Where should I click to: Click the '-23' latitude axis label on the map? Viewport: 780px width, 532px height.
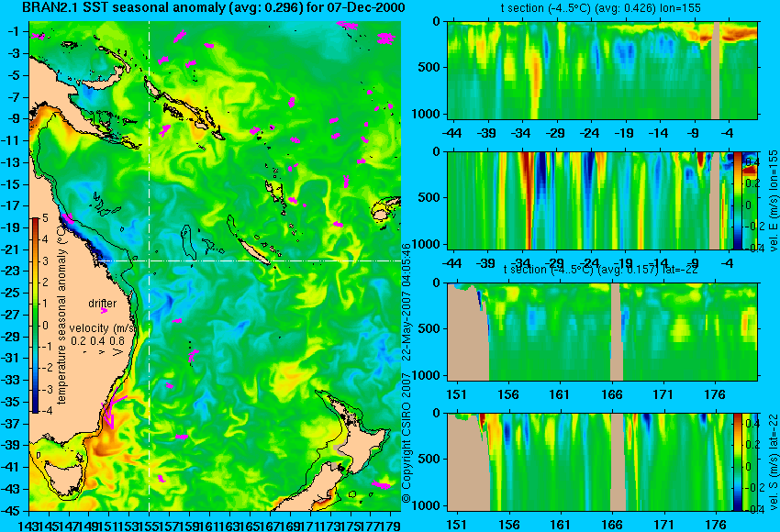coord(11,272)
